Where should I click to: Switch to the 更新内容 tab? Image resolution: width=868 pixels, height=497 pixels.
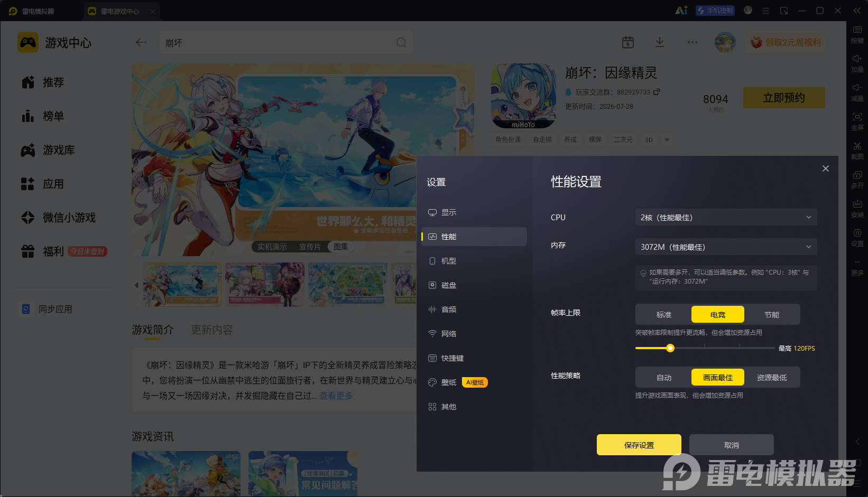pyautogui.click(x=211, y=330)
